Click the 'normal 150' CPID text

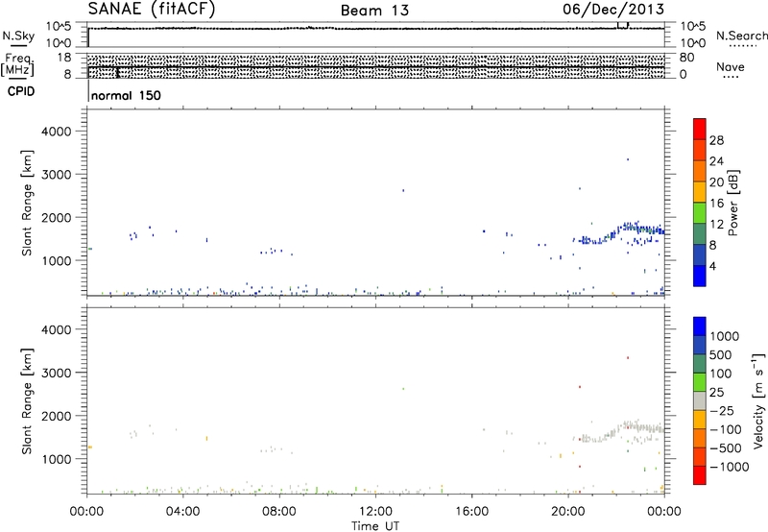click(126, 95)
